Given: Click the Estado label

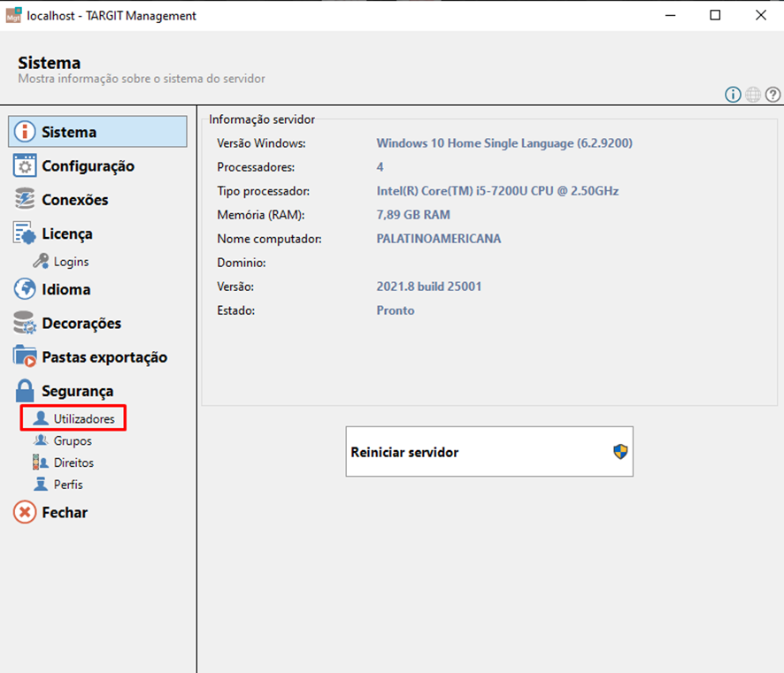Looking at the screenshot, I should pos(236,310).
